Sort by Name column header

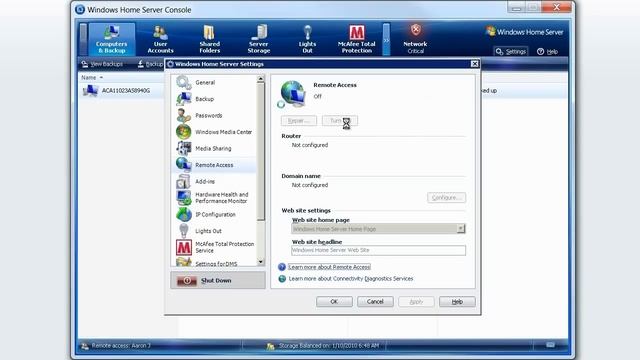click(x=92, y=78)
